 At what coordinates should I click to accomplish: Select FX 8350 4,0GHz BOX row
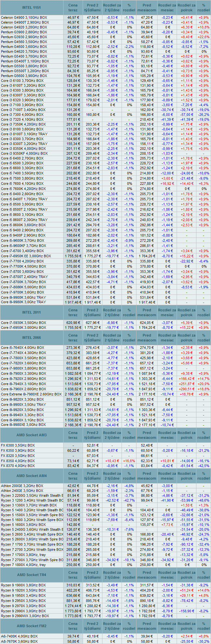[x=18, y=461]
